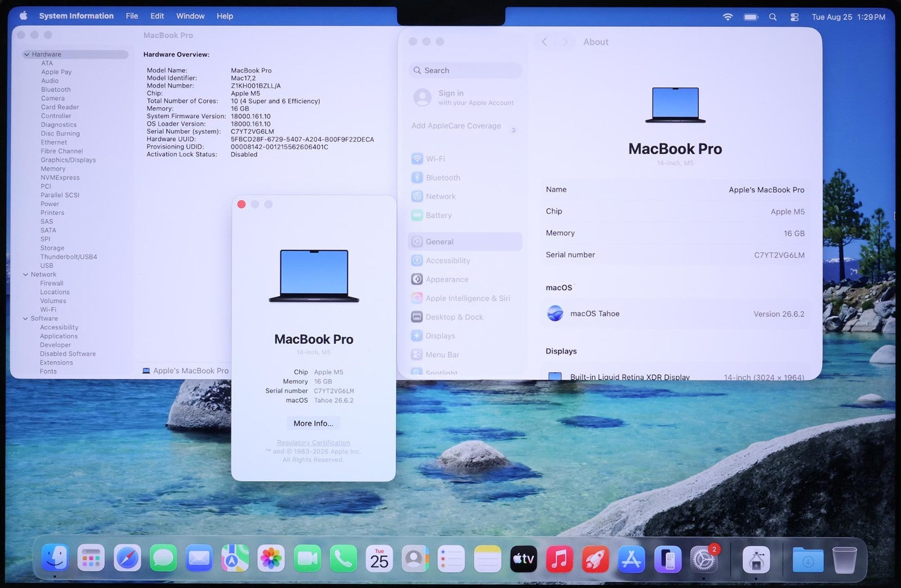Image resolution: width=901 pixels, height=588 pixels.
Task: Launch Apple TV from the Dock
Action: pos(523,558)
